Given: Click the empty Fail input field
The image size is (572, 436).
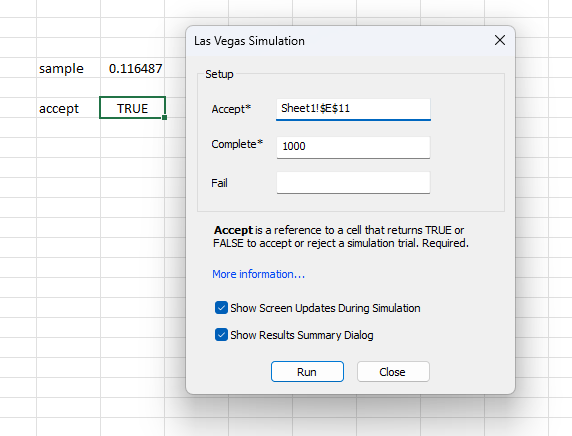Looking at the screenshot, I should (353, 182).
